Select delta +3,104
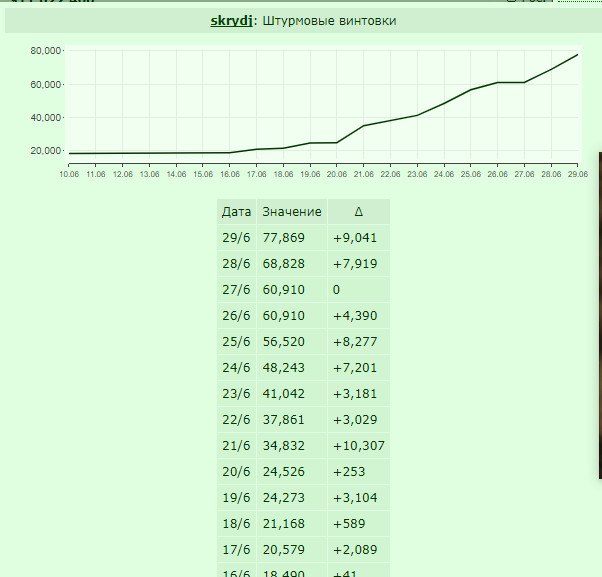The height and width of the screenshot is (577, 602). click(359, 498)
